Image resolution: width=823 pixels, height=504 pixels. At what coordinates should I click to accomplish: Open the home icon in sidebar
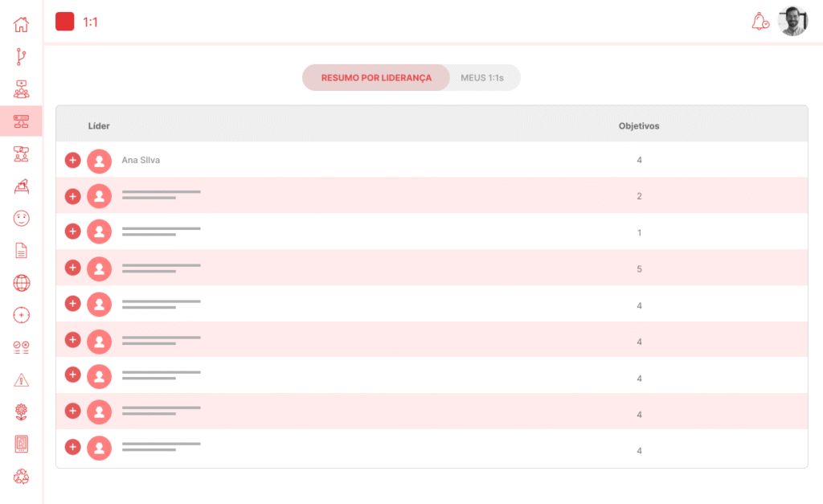tap(21, 24)
